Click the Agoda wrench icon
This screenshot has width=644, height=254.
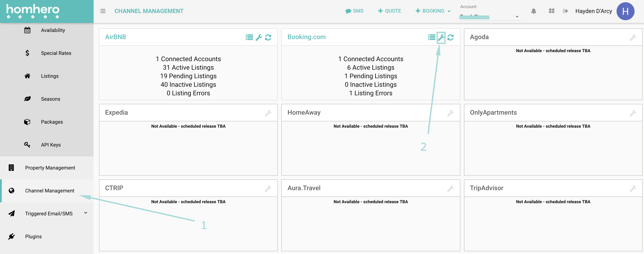[633, 38]
